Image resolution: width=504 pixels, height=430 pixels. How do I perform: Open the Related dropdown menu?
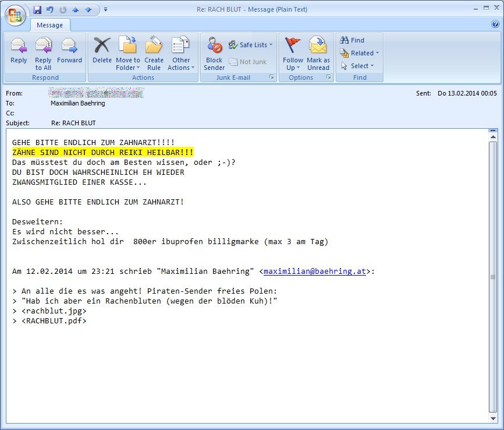tap(359, 53)
